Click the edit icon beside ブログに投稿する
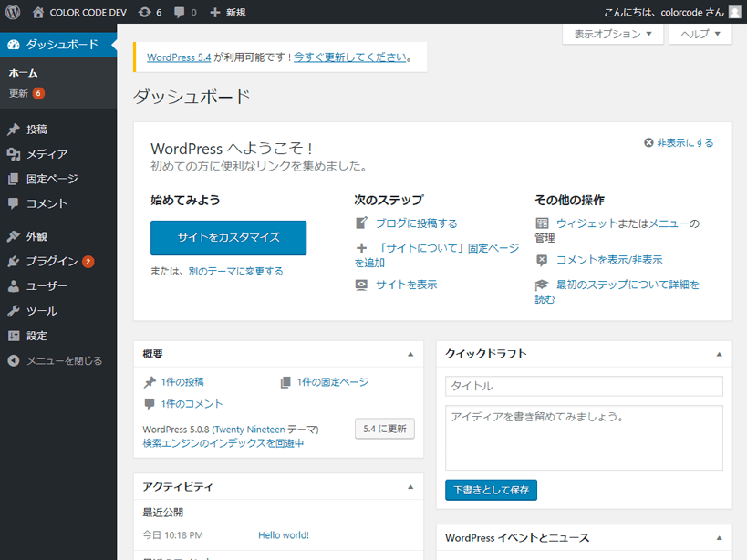 pyautogui.click(x=361, y=223)
